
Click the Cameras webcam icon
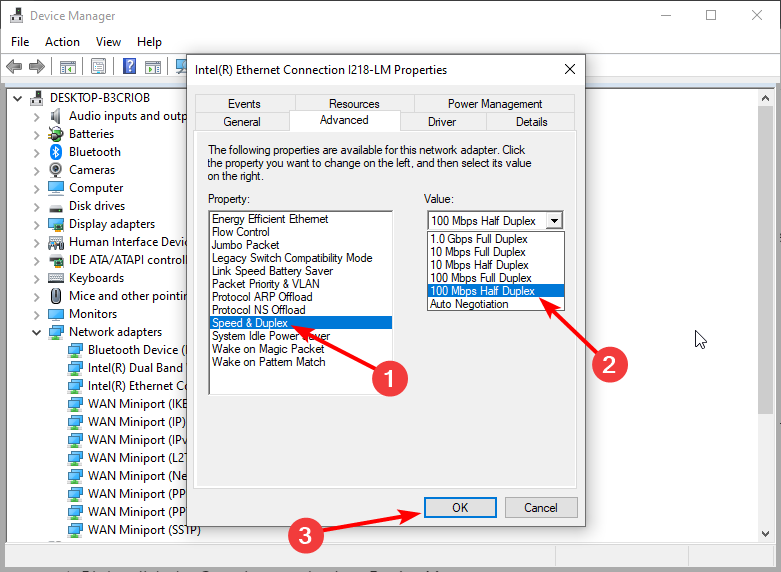point(56,170)
